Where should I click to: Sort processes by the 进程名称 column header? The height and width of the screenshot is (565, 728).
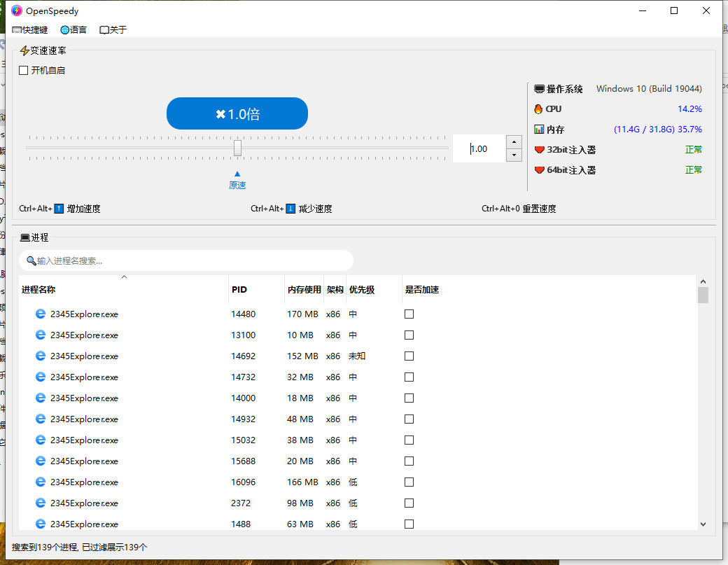[x=124, y=289]
